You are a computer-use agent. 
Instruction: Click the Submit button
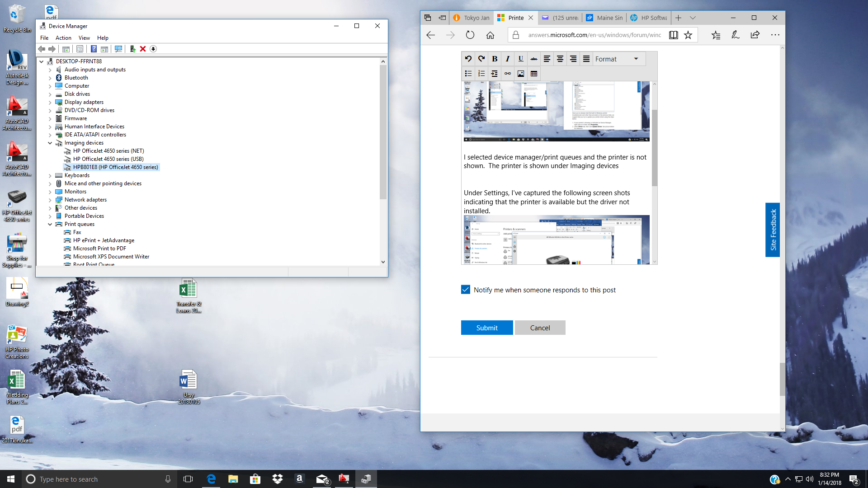(487, 328)
